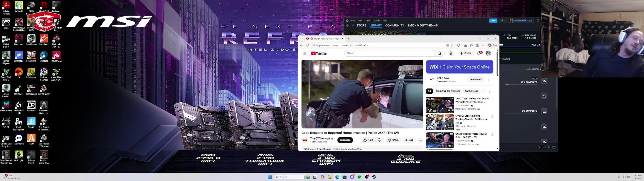Open browser extensions puzzle icon
The height and width of the screenshot is (181, 644).
point(458,45)
